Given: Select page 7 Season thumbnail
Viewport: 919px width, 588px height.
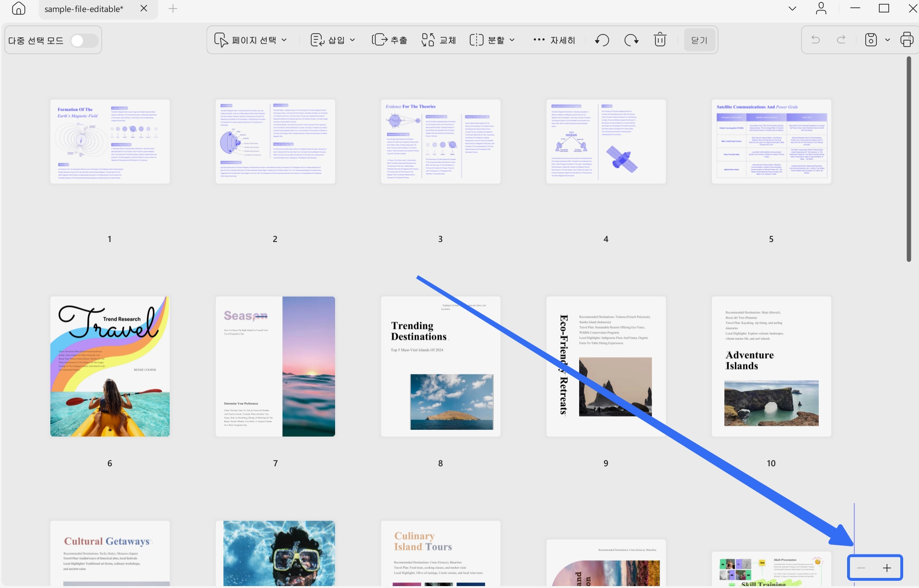Looking at the screenshot, I should (275, 367).
